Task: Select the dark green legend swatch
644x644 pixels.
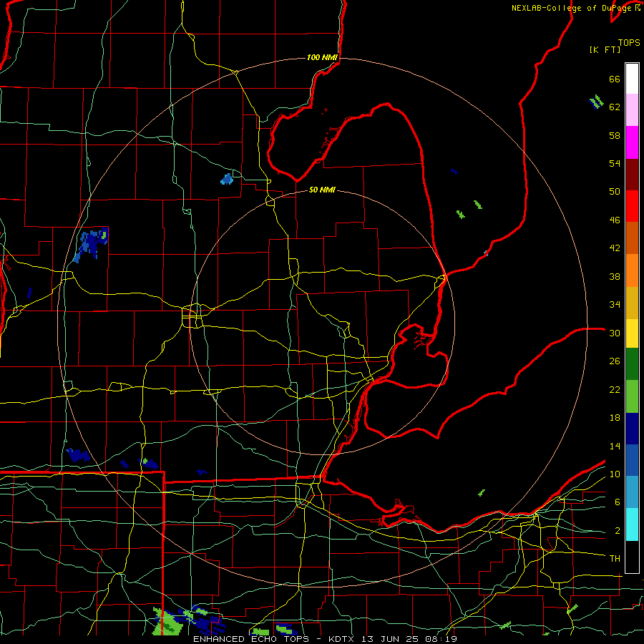Action: pos(632,364)
